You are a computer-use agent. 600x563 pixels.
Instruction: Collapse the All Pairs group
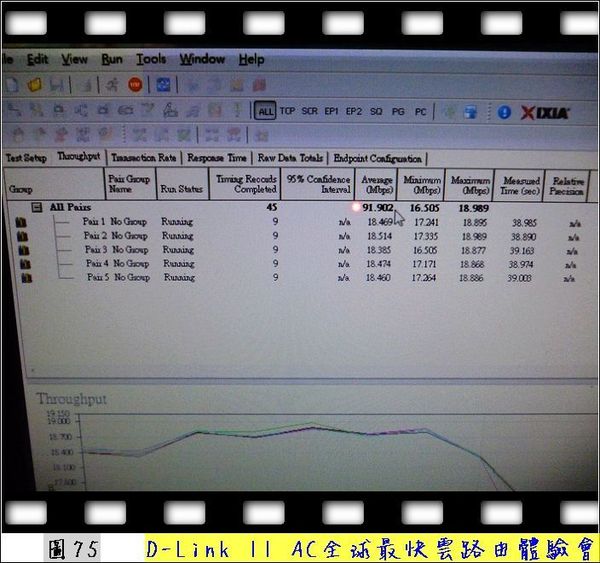pyautogui.click(x=37, y=207)
